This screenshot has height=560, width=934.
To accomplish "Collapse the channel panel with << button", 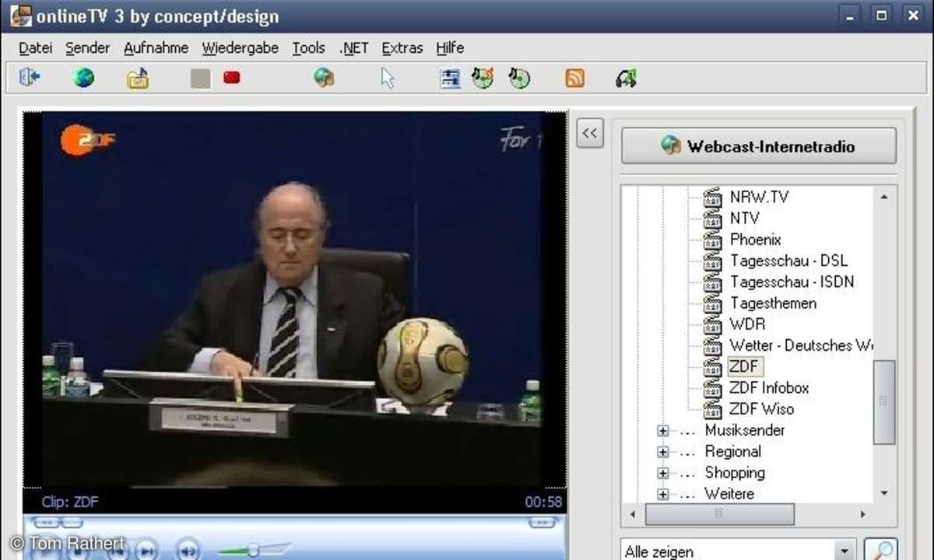I will click(x=590, y=133).
